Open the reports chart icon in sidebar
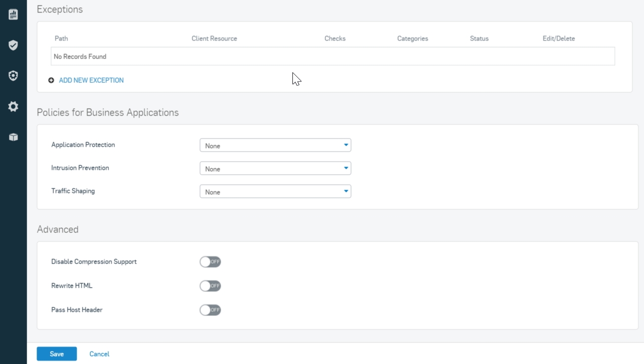The image size is (644, 364). point(13,14)
